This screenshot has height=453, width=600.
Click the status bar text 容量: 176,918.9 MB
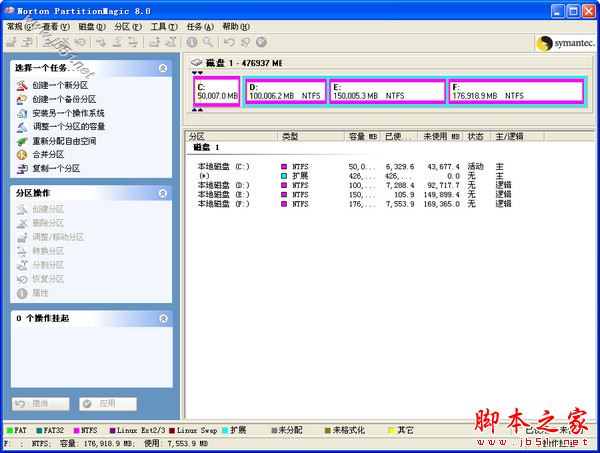point(98,444)
